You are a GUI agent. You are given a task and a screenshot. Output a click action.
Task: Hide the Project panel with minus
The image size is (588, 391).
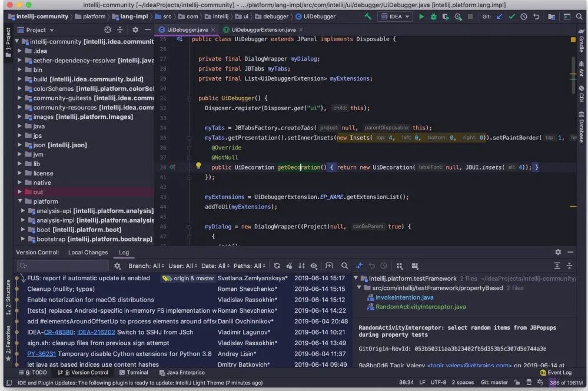click(148, 29)
